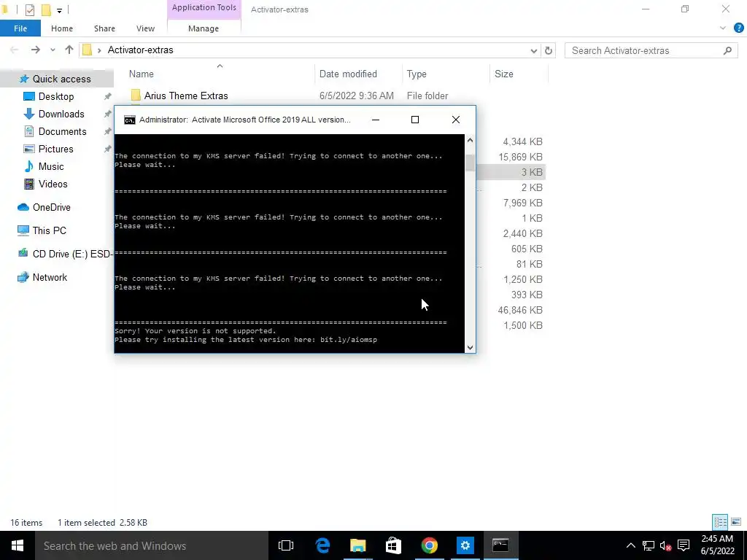Select Network in navigation pane

pyautogui.click(x=50, y=278)
